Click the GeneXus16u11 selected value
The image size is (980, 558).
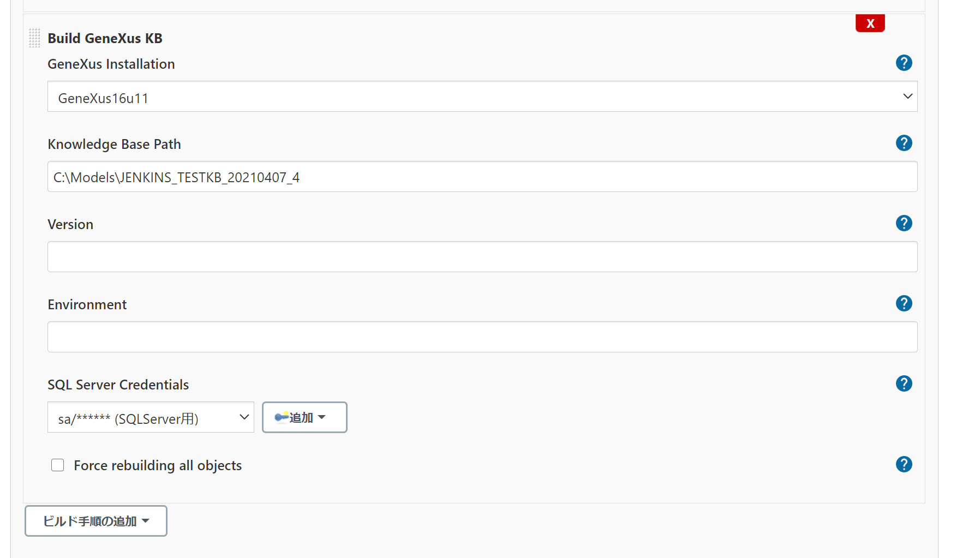(103, 98)
